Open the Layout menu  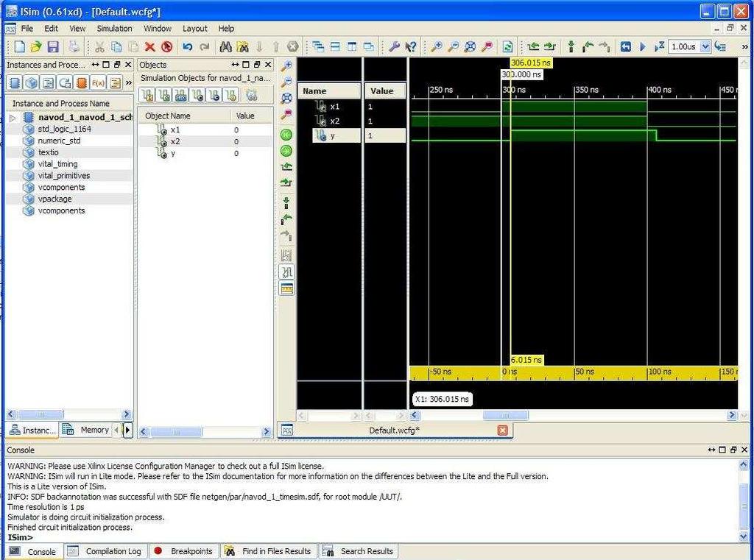[194, 29]
